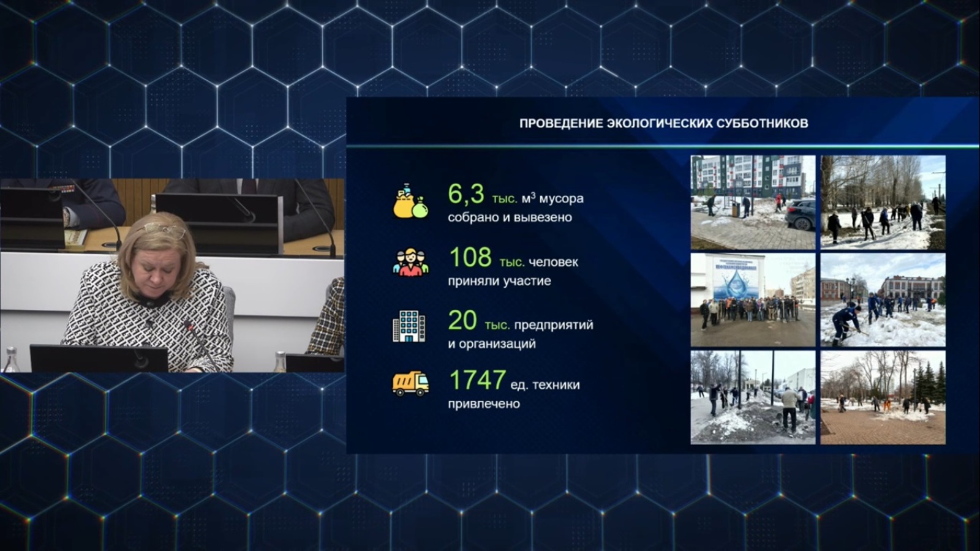This screenshot has width=980, height=551.
Task: Click the green number 20
Action: pos(462,321)
